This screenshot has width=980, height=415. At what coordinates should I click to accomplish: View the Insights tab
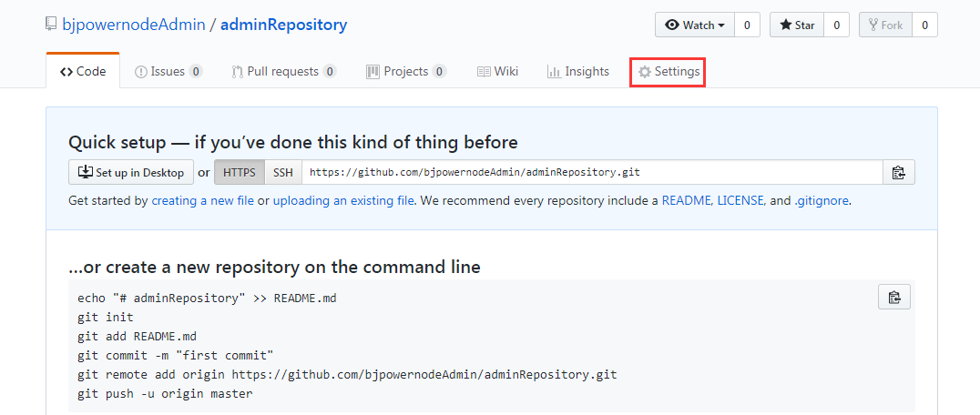[x=577, y=72]
